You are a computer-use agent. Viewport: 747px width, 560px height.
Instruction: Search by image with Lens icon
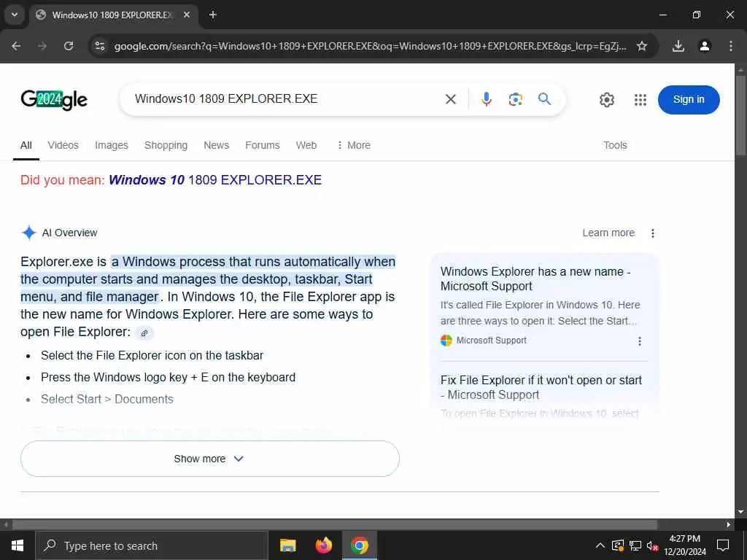point(516,99)
